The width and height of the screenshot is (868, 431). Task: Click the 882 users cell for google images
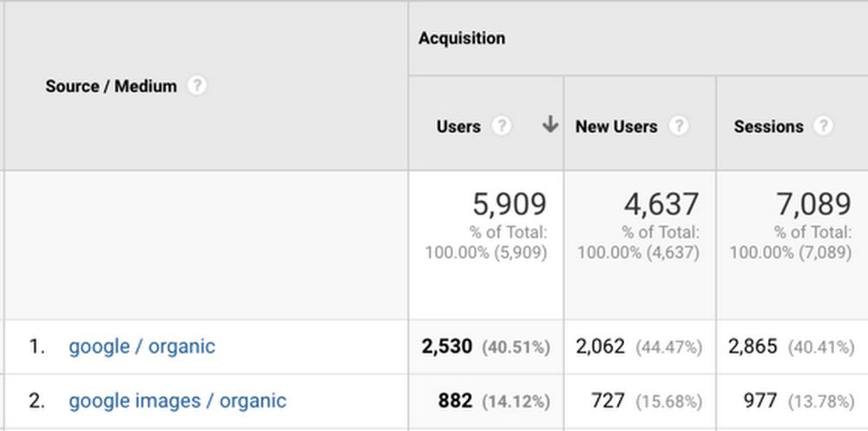pyautogui.click(x=456, y=401)
